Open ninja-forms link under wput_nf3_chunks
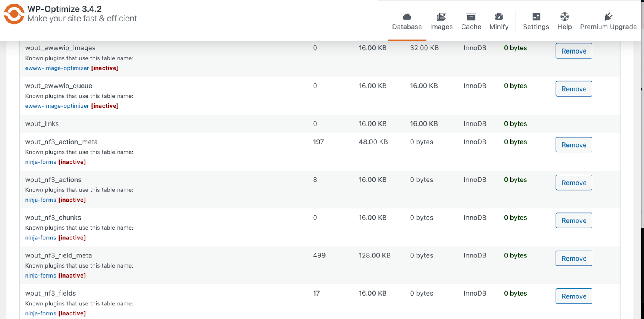This screenshot has width=644, height=319. pos(41,238)
